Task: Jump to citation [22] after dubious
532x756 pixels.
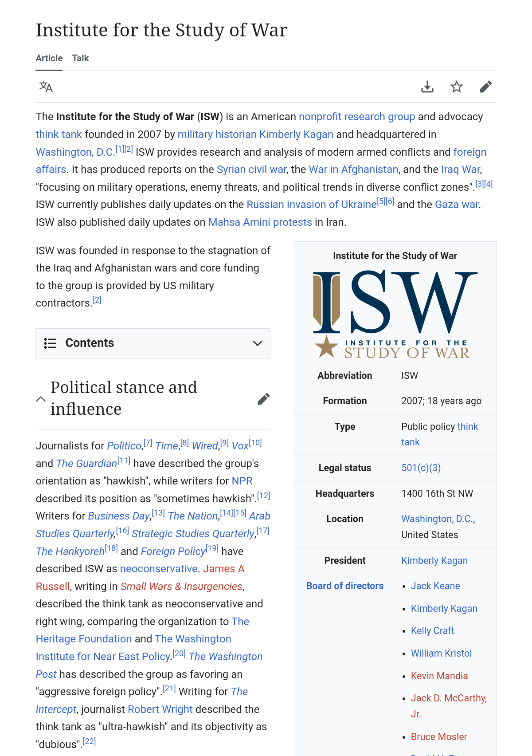Action: tap(90, 741)
